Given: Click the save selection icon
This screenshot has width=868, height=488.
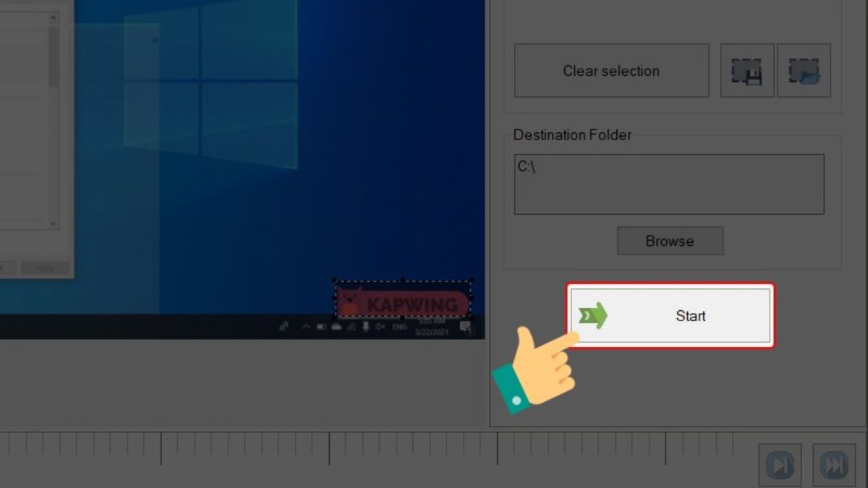Looking at the screenshot, I should [x=747, y=70].
